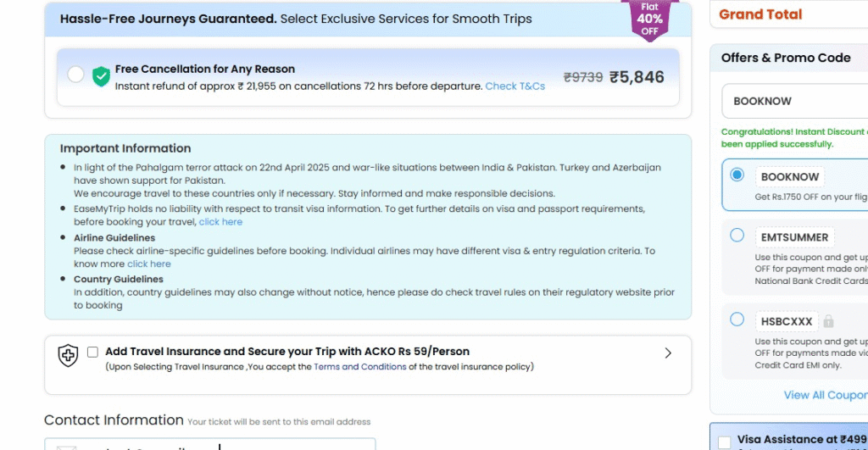Open Check T&Cs link for cancellation

tap(515, 86)
